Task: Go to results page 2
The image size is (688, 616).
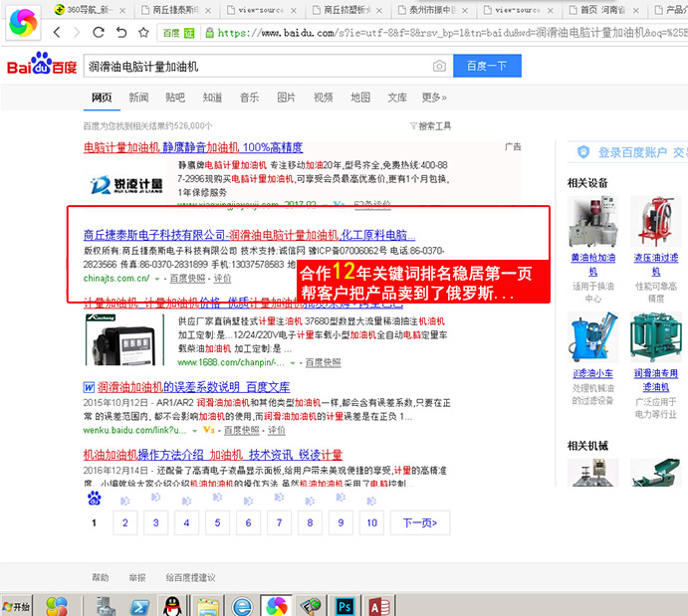Action: click(x=125, y=522)
